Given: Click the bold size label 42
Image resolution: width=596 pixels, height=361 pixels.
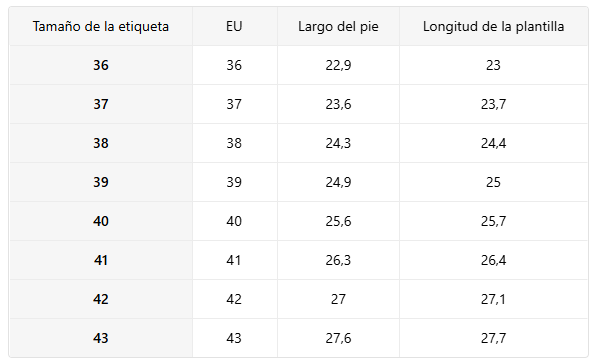Looking at the screenshot, I should tap(101, 299).
